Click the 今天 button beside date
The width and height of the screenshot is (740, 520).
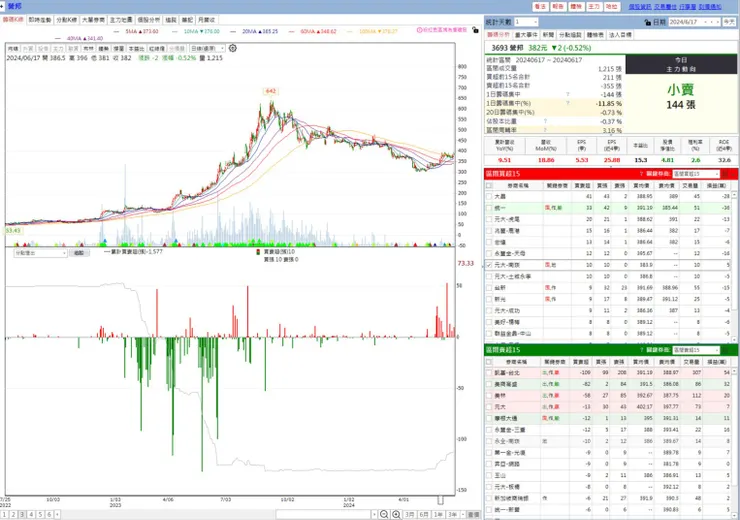729,22
